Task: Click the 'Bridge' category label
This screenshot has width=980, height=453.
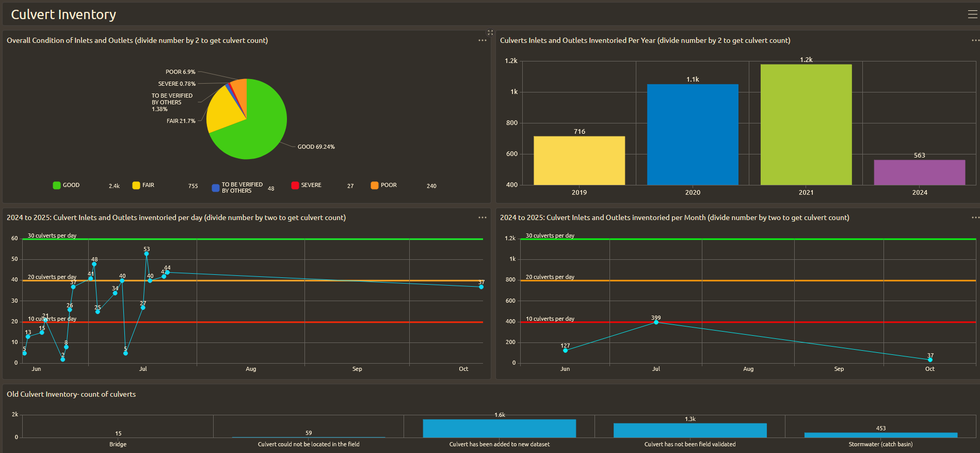Action: pyautogui.click(x=118, y=444)
